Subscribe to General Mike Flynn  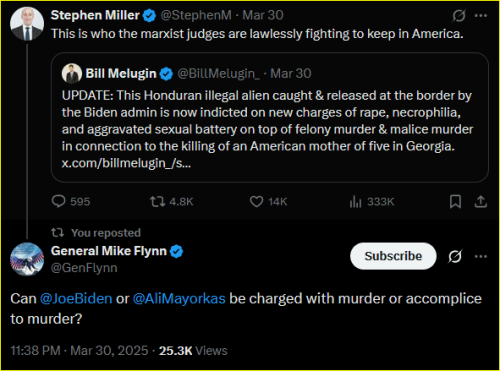[x=393, y=256]
